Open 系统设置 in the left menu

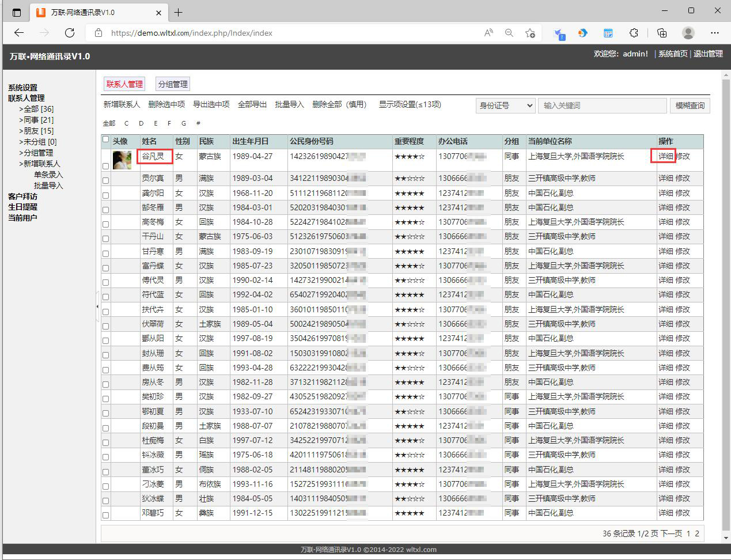tap(22, 88)
